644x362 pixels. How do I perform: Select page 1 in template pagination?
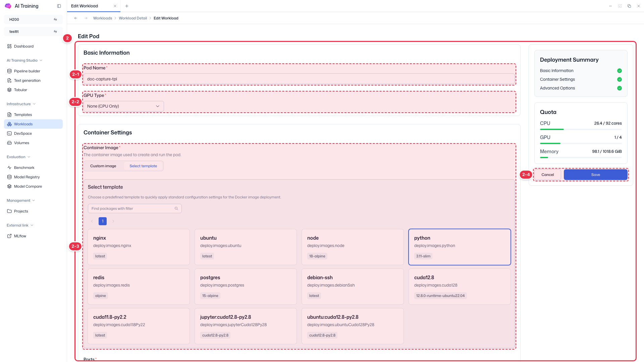pos(103,221)
